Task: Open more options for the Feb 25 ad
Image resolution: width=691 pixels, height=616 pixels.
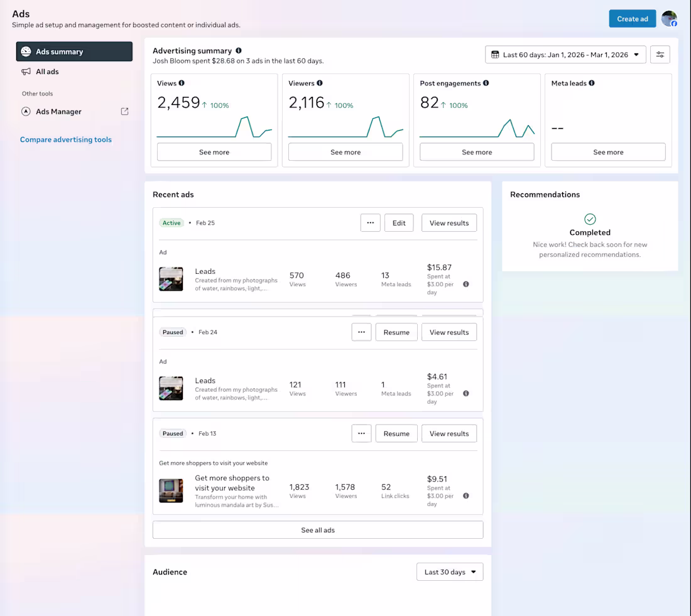Action: pyautogui.click(x=370, y=222)
